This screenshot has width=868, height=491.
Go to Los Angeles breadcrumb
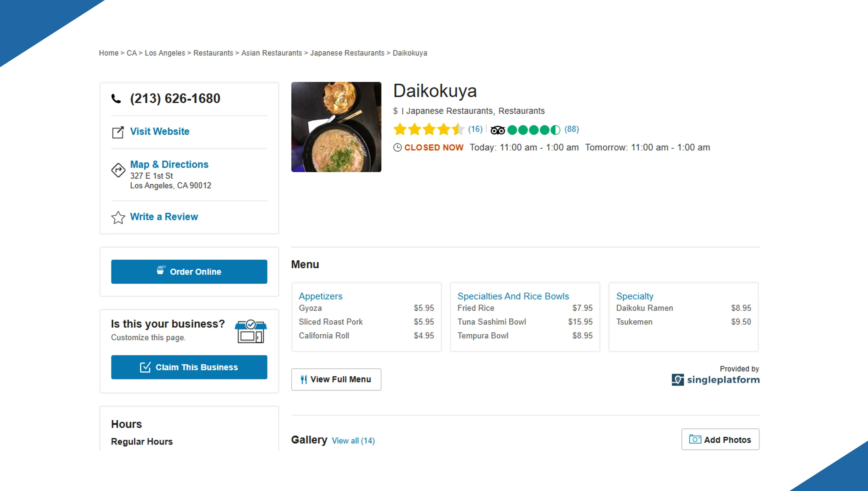click(x=165, y=53)
